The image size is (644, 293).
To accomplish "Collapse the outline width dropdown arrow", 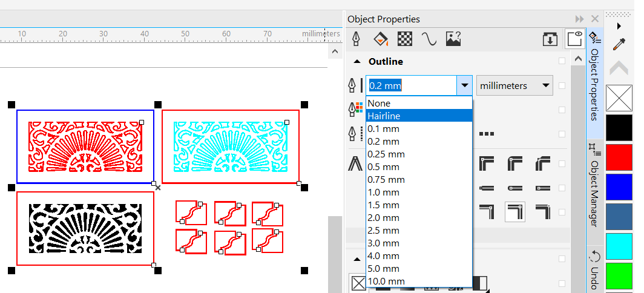I will coord(464,86).
